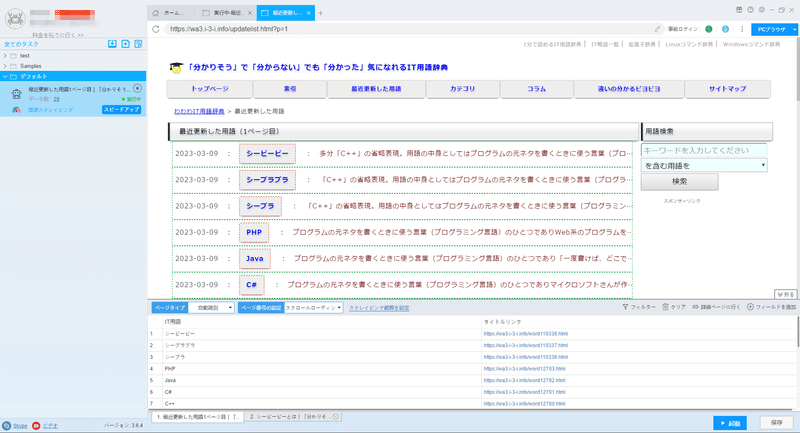Expand the test folder
Viewport: 800px width, 433px height.
(x=5, y=56)
